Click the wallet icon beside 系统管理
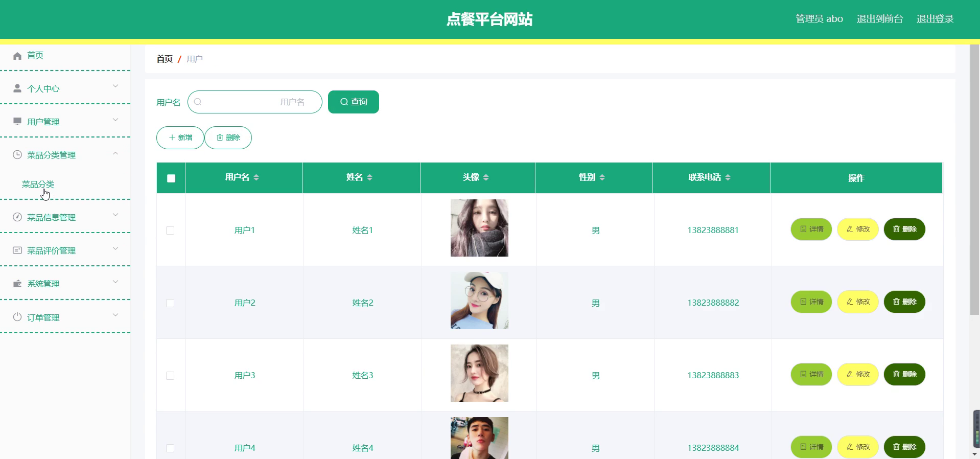The height and width of the screenshot is (459, 980). pyautogui.click(x=17, y=284)
